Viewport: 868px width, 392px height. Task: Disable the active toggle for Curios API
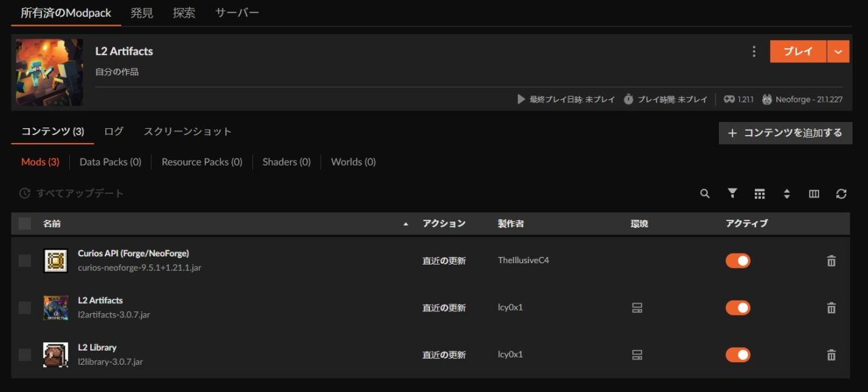(x=737, y=260)
